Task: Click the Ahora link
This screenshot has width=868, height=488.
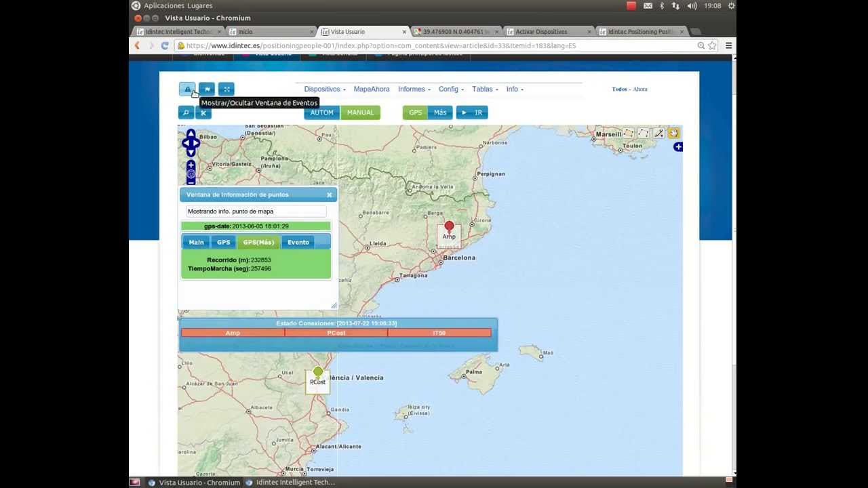Action: (640, 89)
